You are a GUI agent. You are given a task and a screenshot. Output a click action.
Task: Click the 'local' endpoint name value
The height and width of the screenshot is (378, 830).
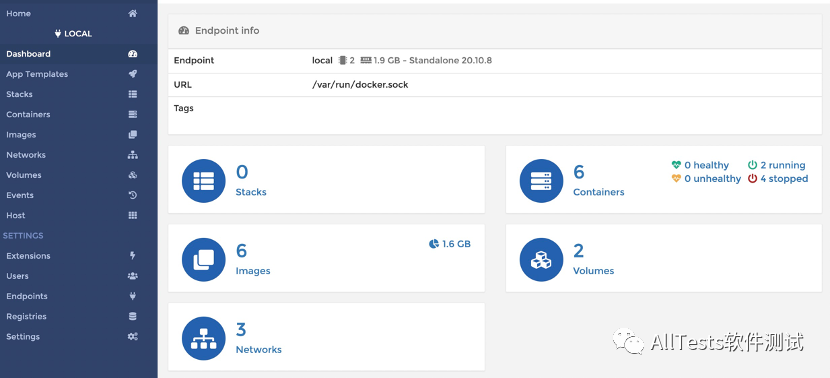pyautogui.click(x=322, y=60)
